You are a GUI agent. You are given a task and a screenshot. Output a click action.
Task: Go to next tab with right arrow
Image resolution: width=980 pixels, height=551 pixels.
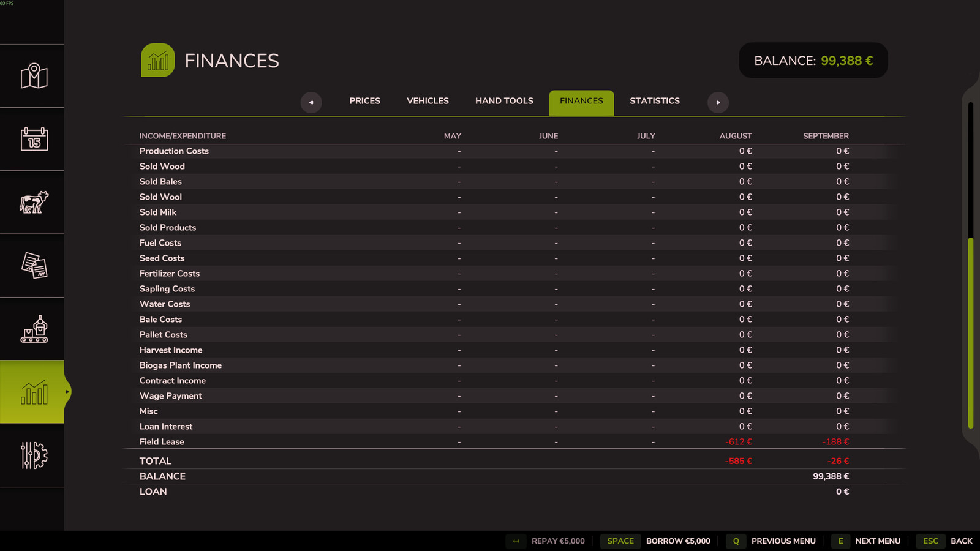coord(718,102)
